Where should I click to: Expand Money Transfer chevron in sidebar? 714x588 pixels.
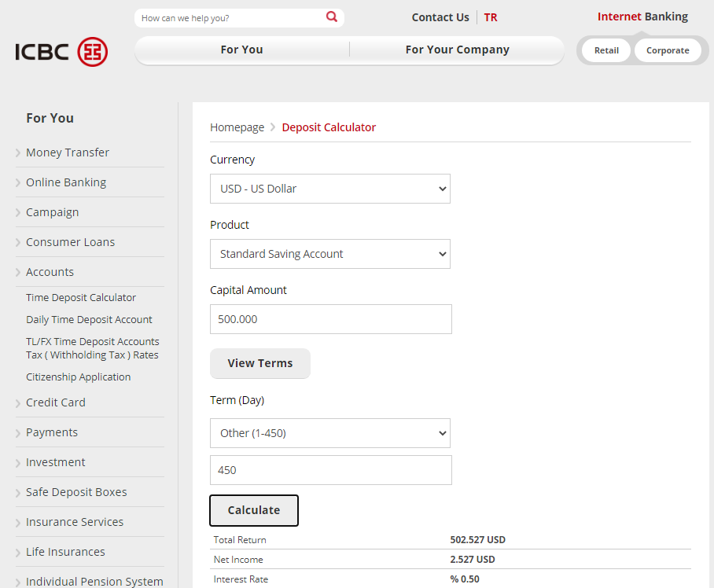pos(18,153)
